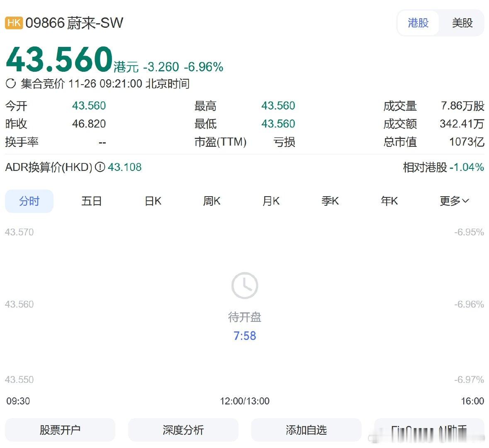Select the 年K chart tab
Viewport: 489px width, 448px height.
tap(389, 201)
